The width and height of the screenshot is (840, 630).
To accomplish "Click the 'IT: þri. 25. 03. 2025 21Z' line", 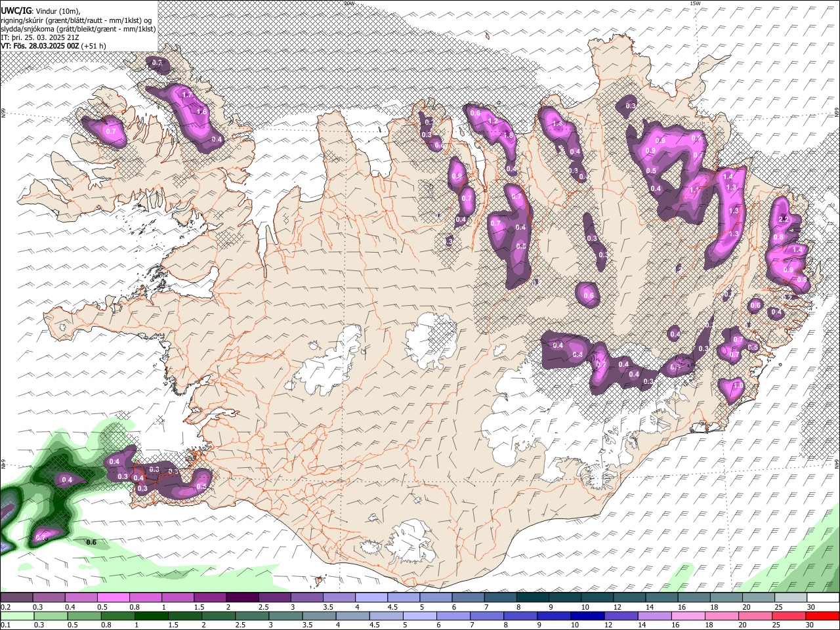I will (x=40, y=37).
